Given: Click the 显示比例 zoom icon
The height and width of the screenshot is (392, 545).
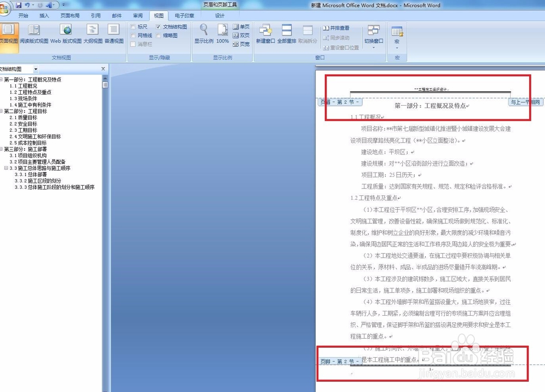Looking at the screenshot, I should [x=203, y=33].
